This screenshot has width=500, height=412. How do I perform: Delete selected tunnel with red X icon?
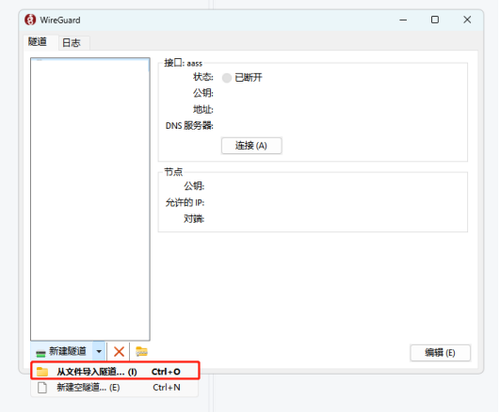(x=119, y=352)
